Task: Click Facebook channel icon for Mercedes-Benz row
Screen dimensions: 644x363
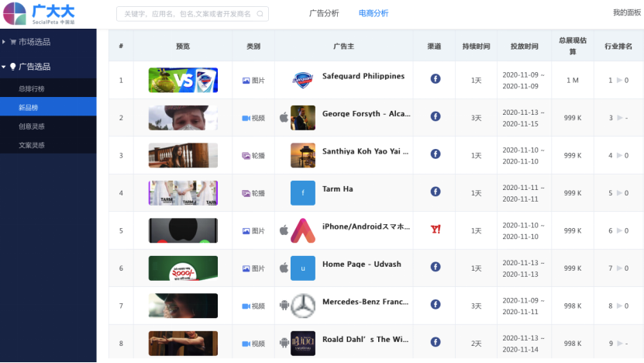Action: [x=436, y=304]
